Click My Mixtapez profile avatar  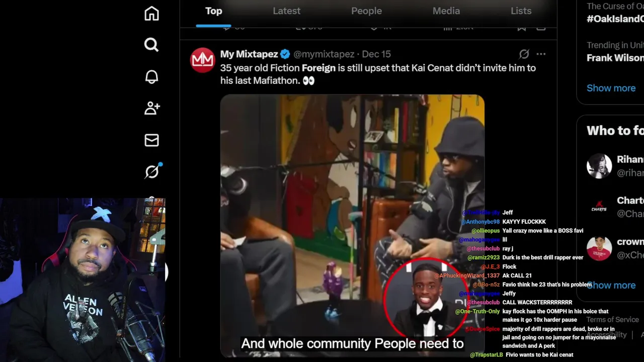202,60
